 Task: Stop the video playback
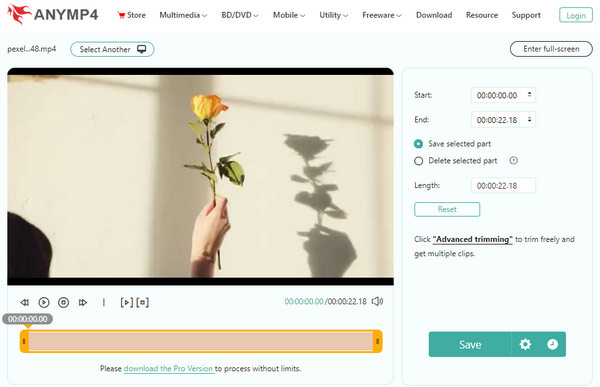pyautogui.click(x=64, y=302)
